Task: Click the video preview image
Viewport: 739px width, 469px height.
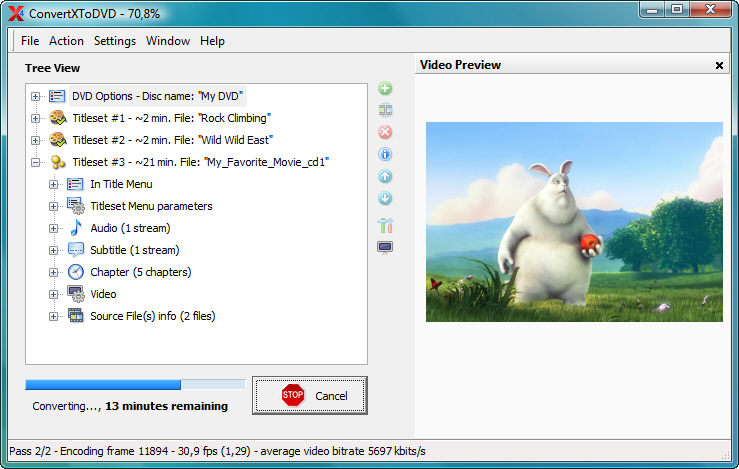Action: [x=574, y=222]
